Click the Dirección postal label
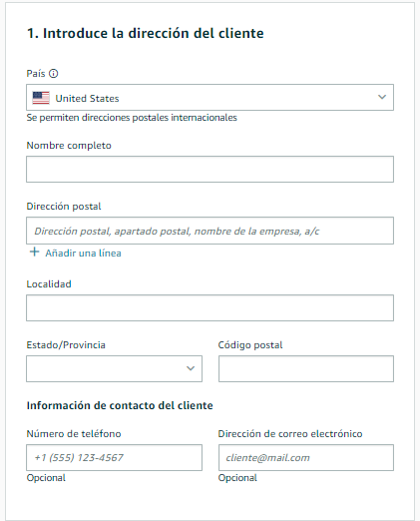 tap(64, 207)
